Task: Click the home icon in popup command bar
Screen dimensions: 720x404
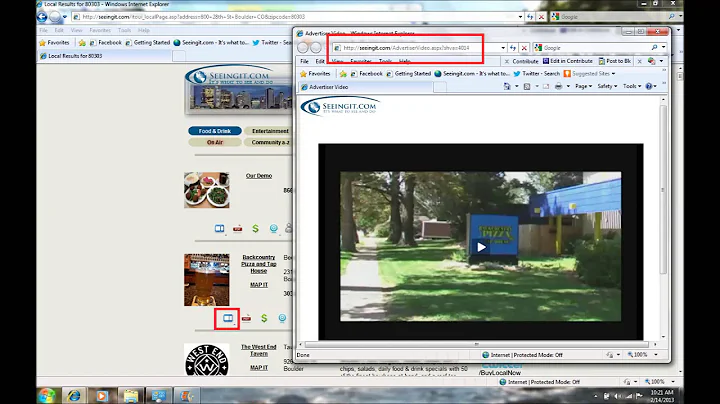Action: 506,86
